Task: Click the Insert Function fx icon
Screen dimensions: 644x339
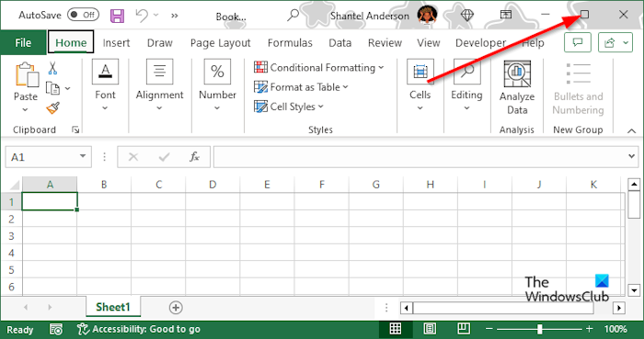Action: [194, 156]
